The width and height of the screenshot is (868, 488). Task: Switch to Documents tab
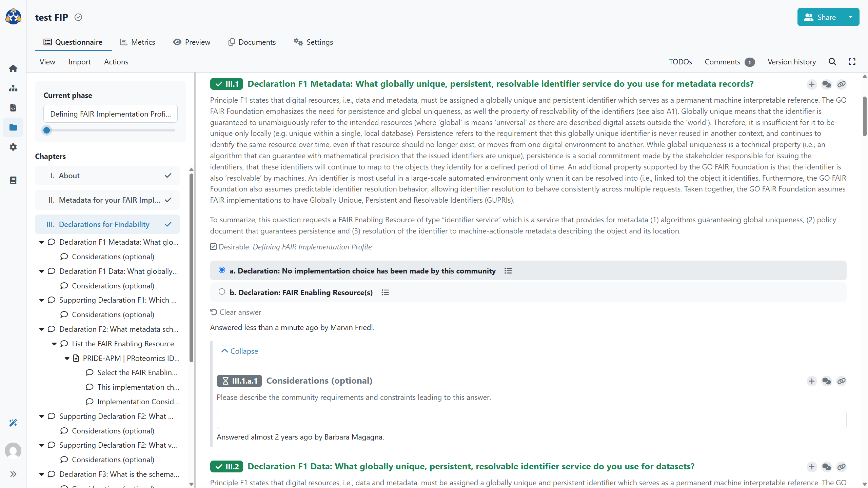pyautogui.click(x=252, y=42)
